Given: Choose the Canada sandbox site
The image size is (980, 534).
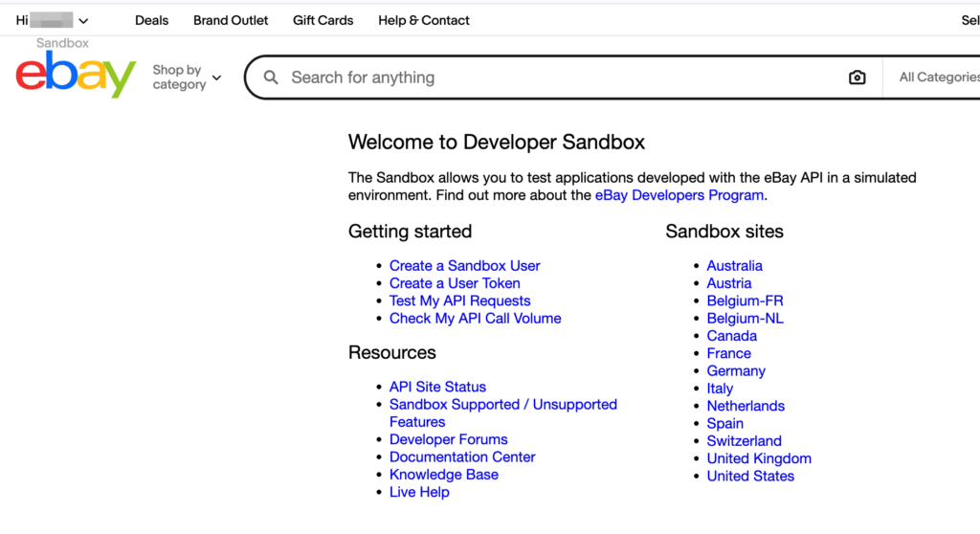Looking at the screenshot, I should pos(732,336).
